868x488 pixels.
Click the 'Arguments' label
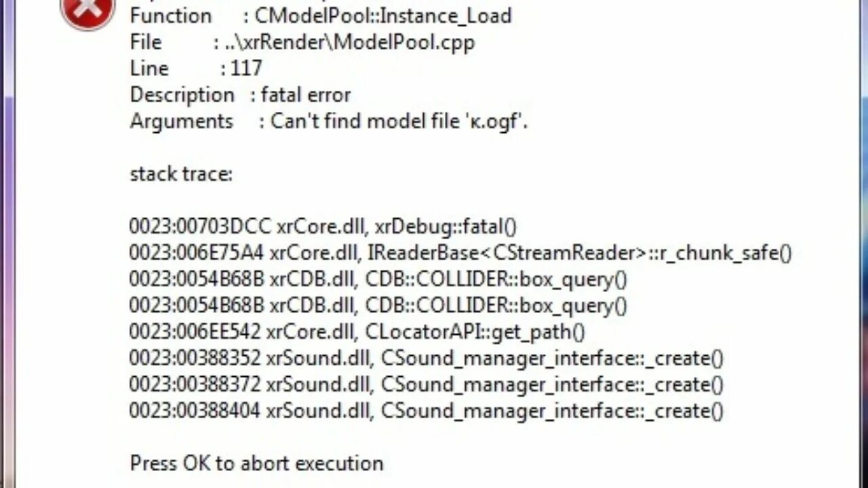point(181,121)
